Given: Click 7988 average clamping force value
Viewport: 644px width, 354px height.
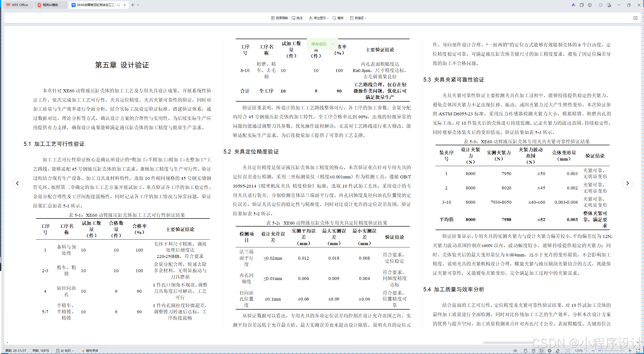Looking at the screenshot, I should [x=506, y=220].
